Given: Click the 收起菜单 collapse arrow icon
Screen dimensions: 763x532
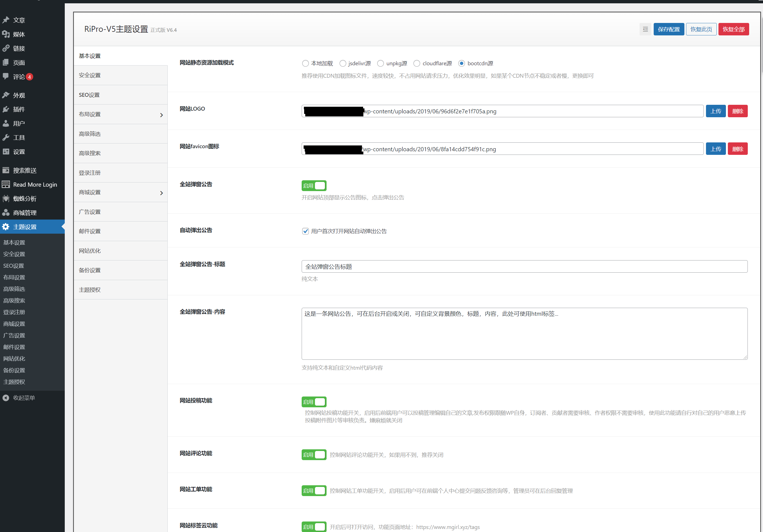Looking at the screenshot, I should point(6,398).
